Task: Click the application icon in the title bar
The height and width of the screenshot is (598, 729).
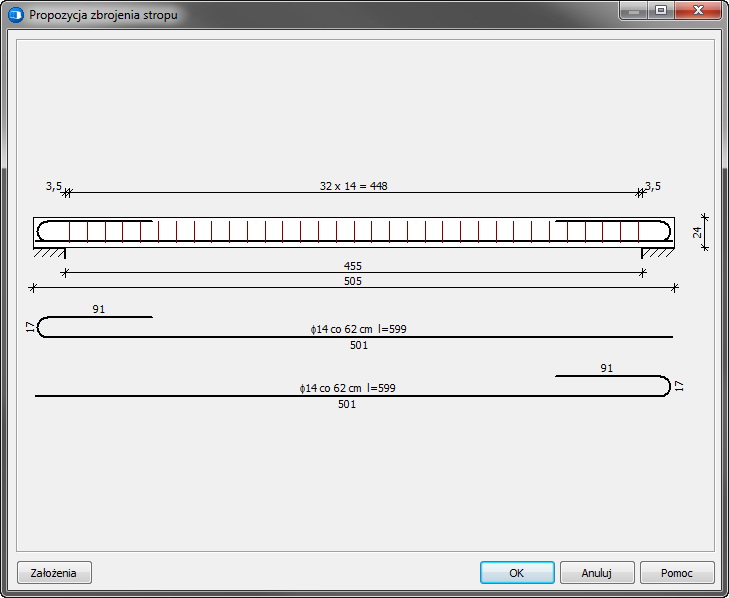Action: click(x=16, y=15)
